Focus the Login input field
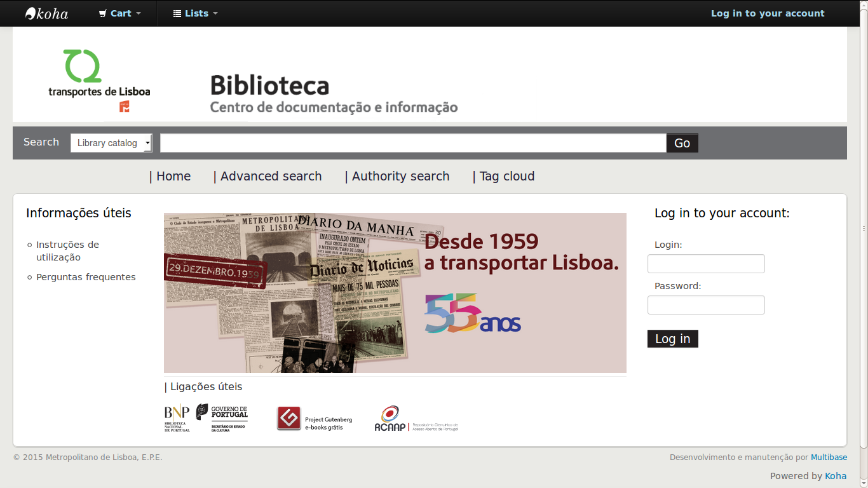 tap(706, 264)
